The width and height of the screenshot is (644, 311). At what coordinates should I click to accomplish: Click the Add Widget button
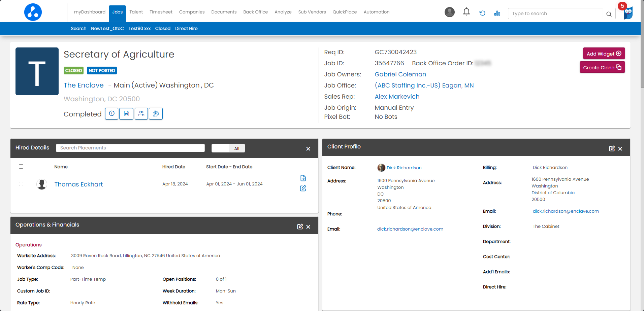coord(604,54)
